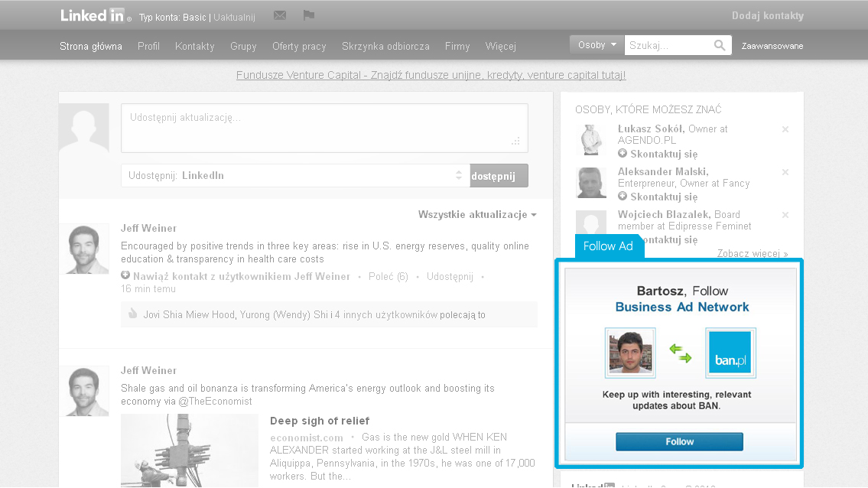
Task: Click Business Ad Network in the ad
Action: pyautogui.click(x=682, y=307)
